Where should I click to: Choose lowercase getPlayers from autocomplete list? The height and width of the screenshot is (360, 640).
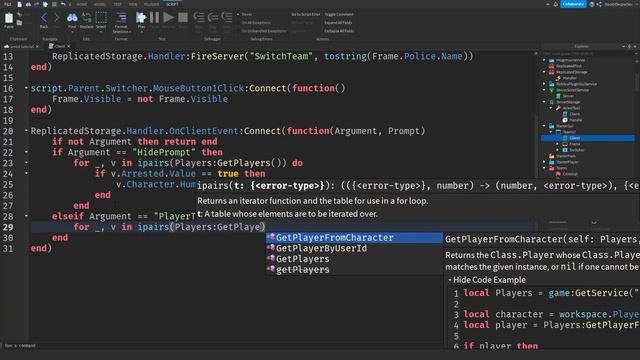tap(354, 269)
